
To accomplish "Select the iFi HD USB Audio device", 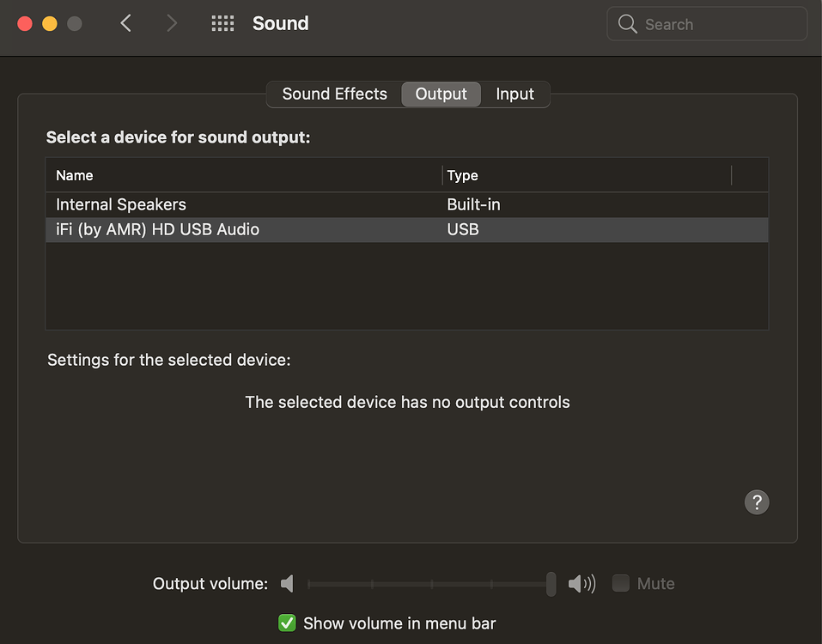I will point(157,229).
